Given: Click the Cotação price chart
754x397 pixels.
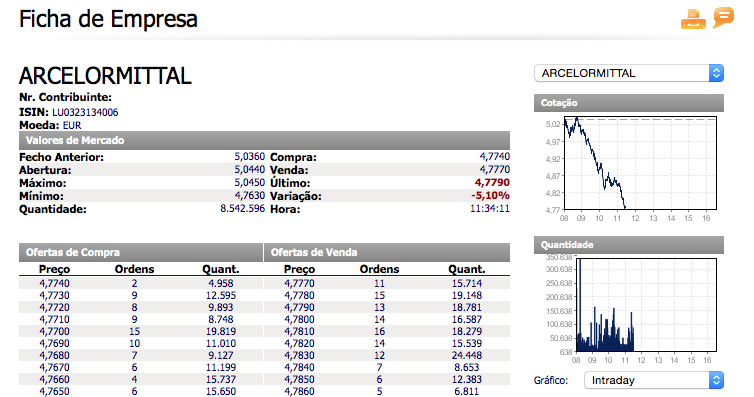Looking at the screenshot, I should [640, 163].
